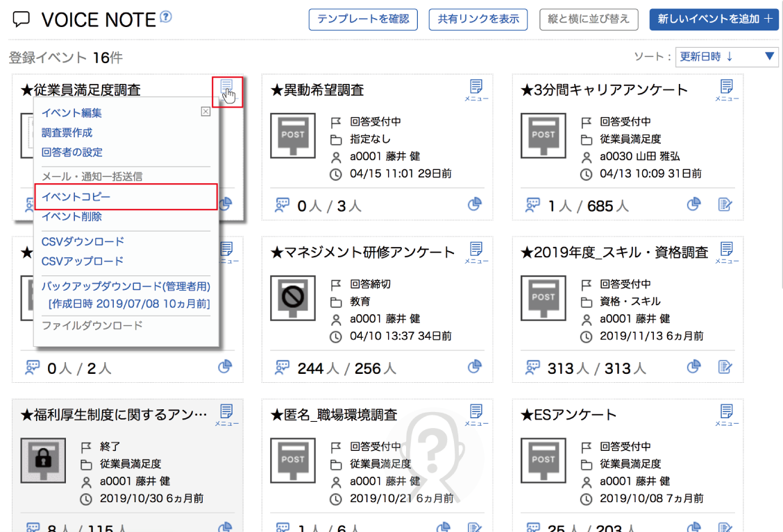Open menu icon on マネジメント研修アンケート card
The image size is (783, 532).
(x=476, y=250)
